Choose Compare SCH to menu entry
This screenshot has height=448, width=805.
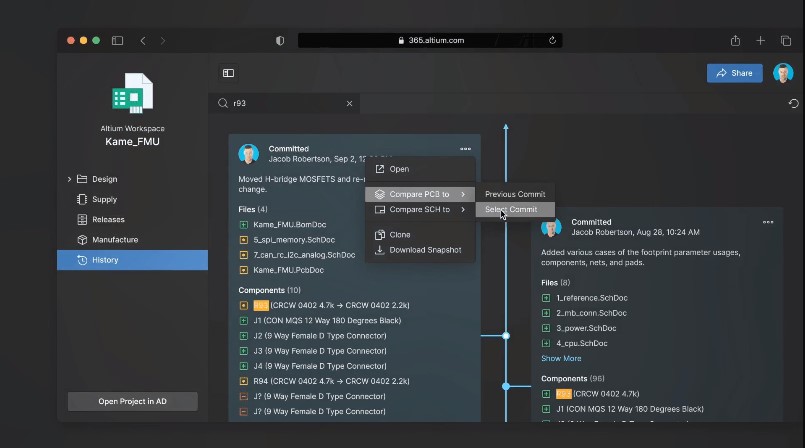[420, 209]
